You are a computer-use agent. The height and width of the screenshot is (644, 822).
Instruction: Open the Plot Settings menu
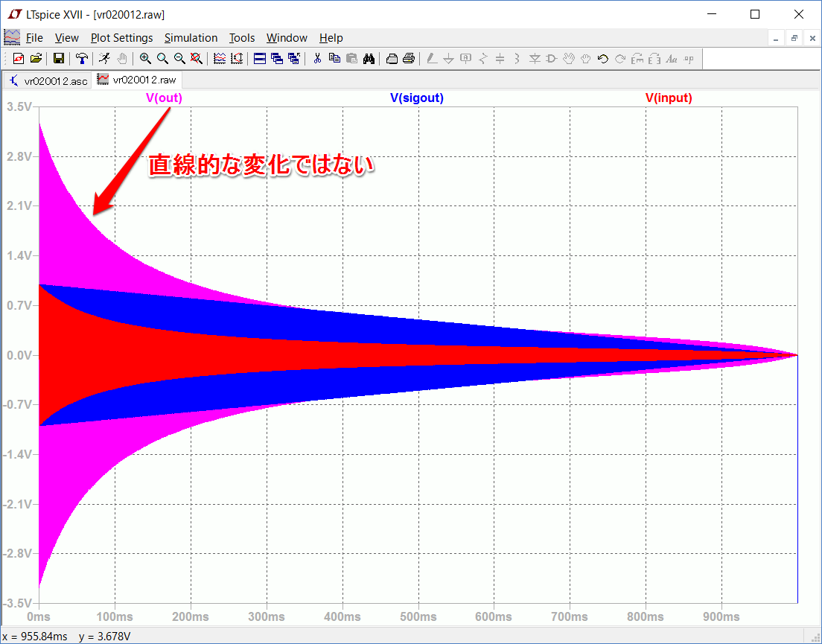point(121,38)
